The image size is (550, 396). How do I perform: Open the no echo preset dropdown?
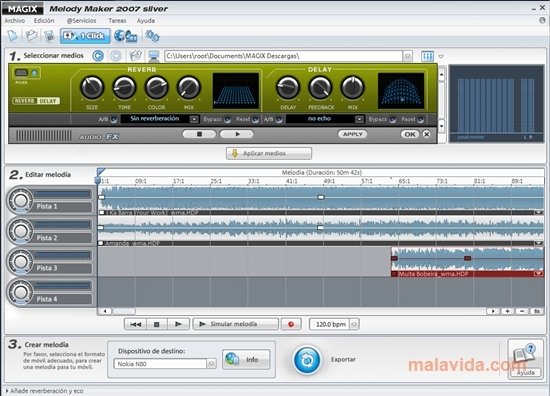[x=359, y=120]
